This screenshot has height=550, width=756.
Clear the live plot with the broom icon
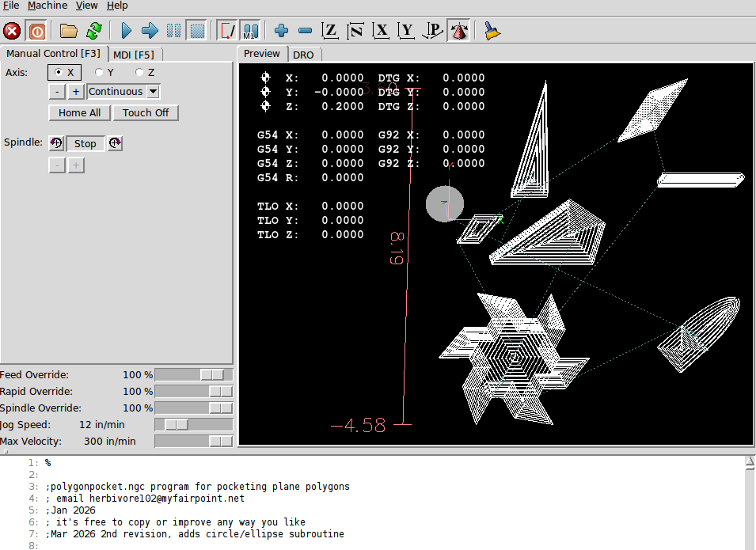pos(492,31)
